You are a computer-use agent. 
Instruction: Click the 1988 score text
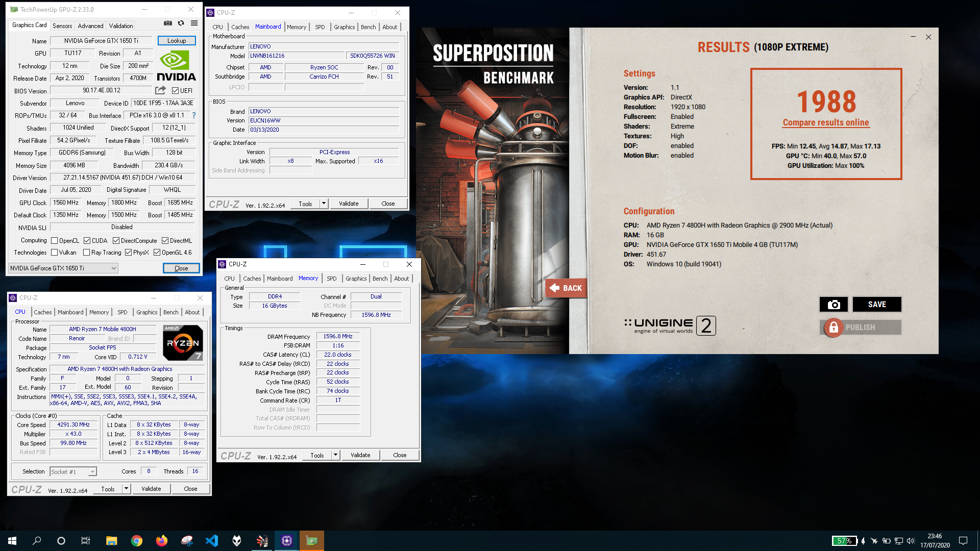pyautogui.click(x=826, y=102)
